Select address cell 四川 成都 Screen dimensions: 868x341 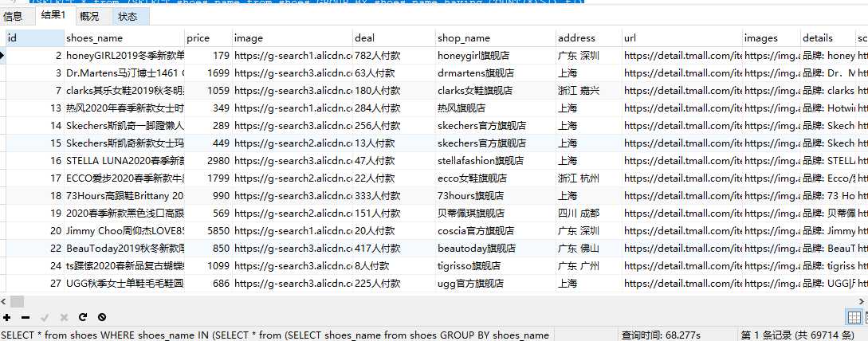(x=589, y=214)
